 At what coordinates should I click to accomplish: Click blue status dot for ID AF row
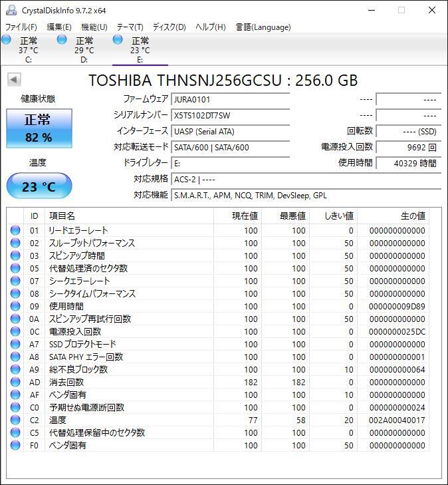pos(15,395)
